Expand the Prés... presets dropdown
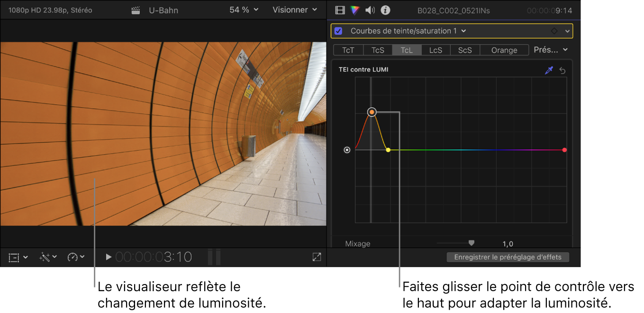644x313 pixels. click(x=550, y=49)
